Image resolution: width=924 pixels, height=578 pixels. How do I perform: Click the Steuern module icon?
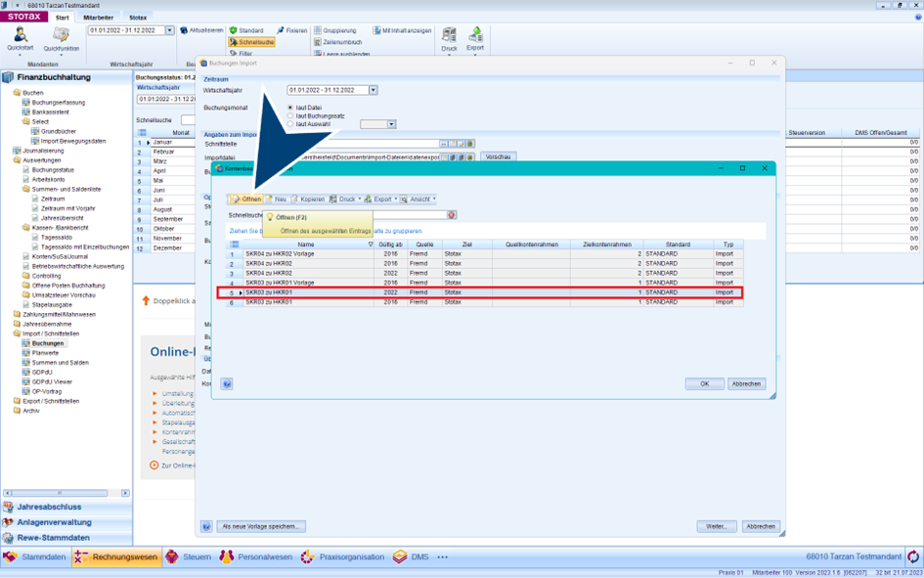(x=172, y=557)
